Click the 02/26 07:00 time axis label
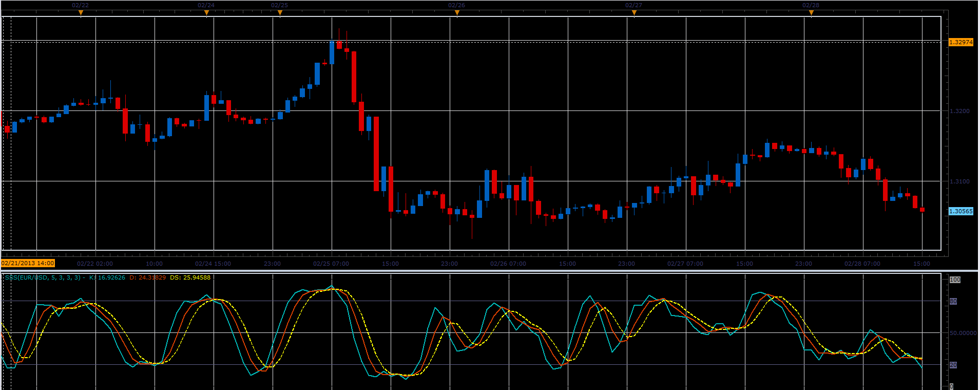980x390 pixels. click(x=508, y=264)
